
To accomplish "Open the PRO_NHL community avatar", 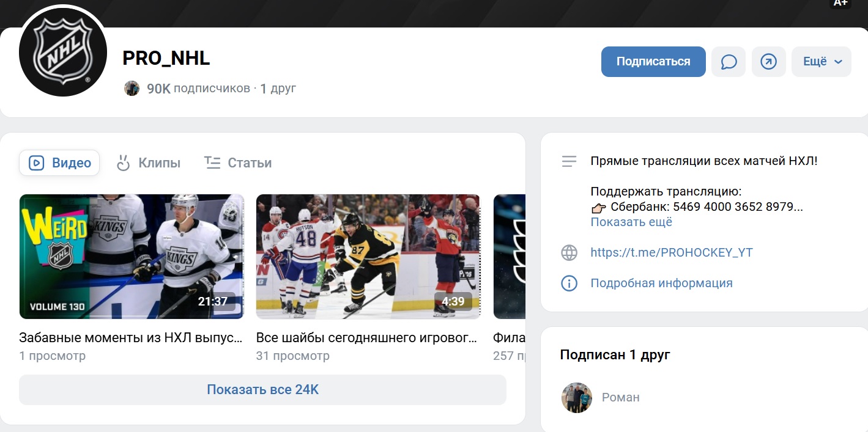I will tap(63, 53).
